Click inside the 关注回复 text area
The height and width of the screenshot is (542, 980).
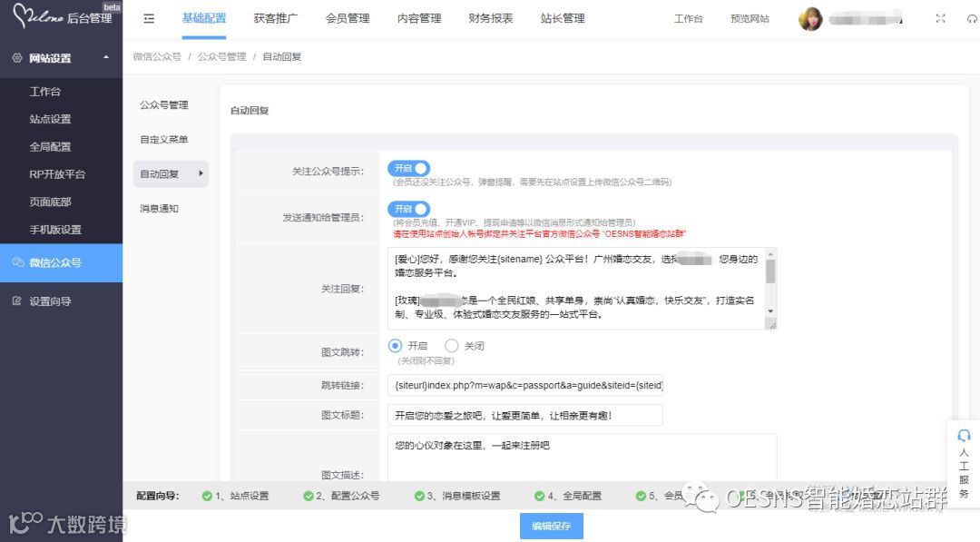(x=575, y=288)
